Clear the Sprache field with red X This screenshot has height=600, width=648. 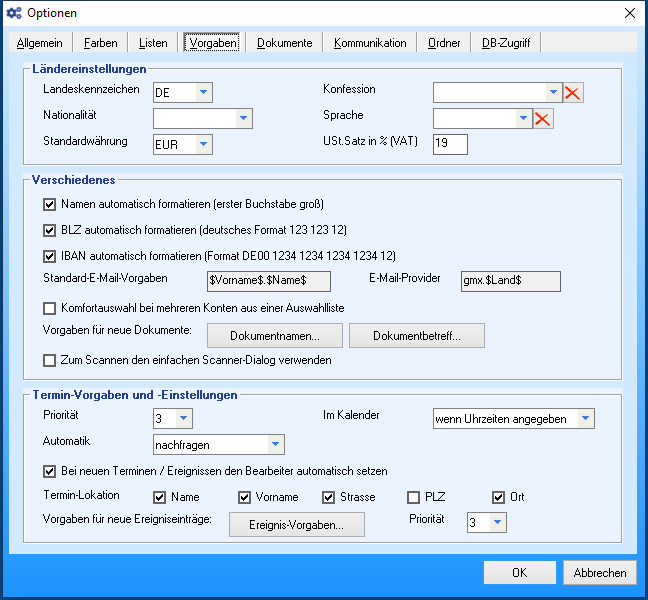tap(543, 119)
